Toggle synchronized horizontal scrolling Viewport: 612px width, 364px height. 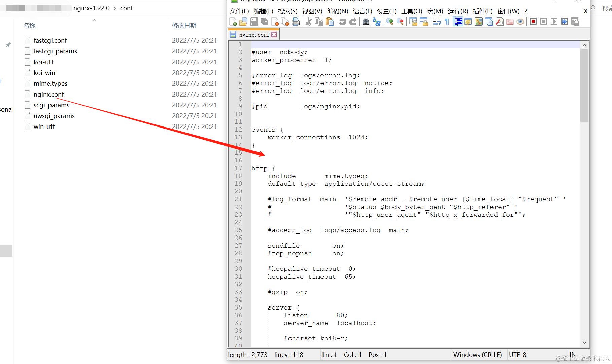tap(423, 22)
